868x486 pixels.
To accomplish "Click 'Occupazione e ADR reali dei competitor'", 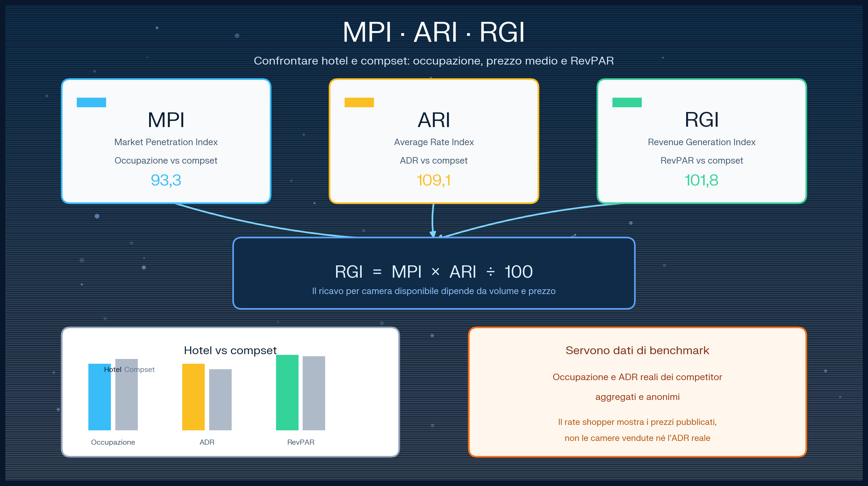I will pyautogui.click(x=637, y=377).
